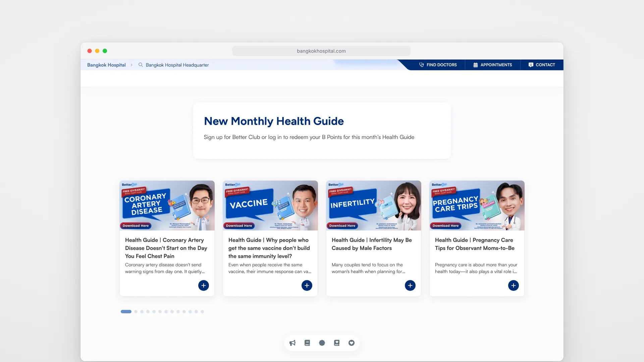The image size is (644, 362).
Task: Open Pregnancy Care Tips for Moms-to-Be title
Action: click(475, 244)
